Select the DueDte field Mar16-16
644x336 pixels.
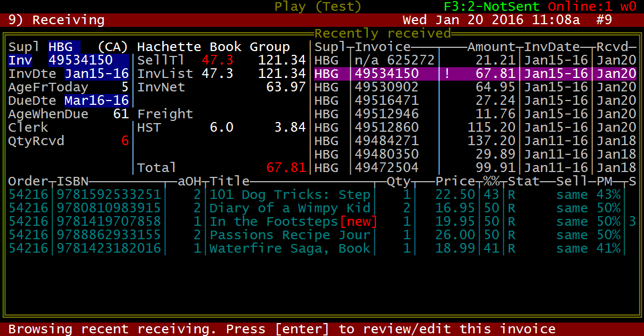pos(97,101)
